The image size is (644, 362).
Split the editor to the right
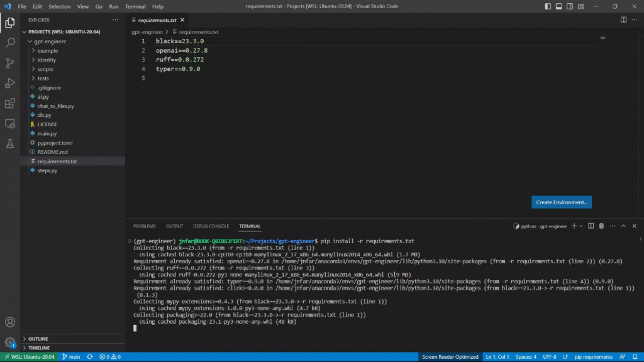(x=623, y=19)
